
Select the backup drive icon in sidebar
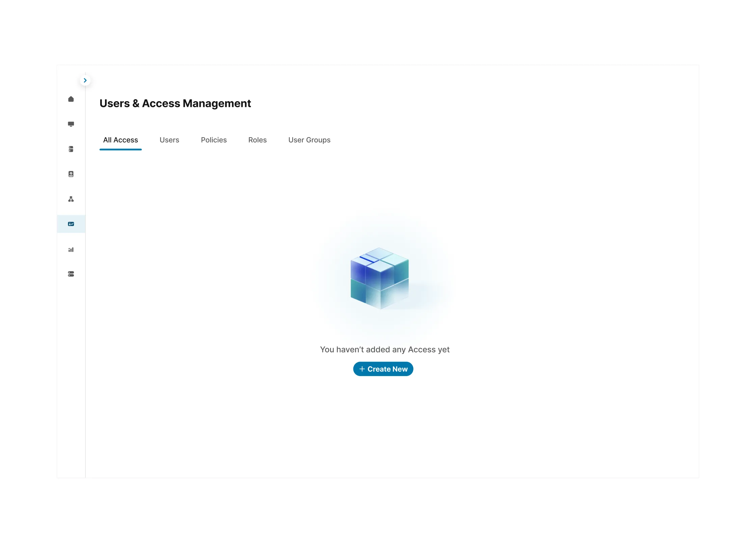coord(71,174)
